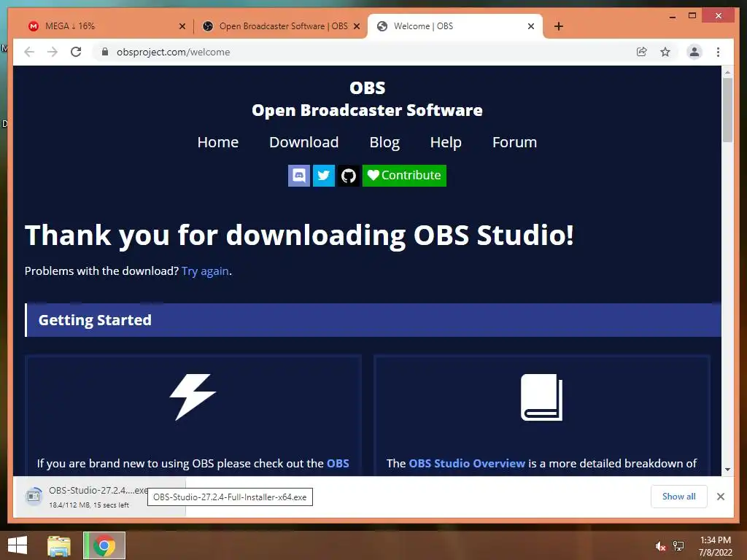Click scrollbar up arrow
The height and width of the screenshot is (560, 747).
[x=727, y=72]
